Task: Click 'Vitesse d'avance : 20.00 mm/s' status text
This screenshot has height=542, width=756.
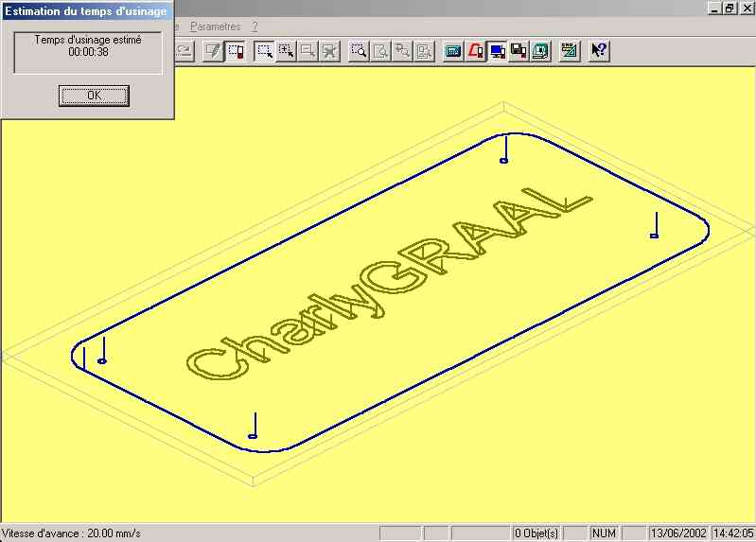Action: click(x=71, y=533)
